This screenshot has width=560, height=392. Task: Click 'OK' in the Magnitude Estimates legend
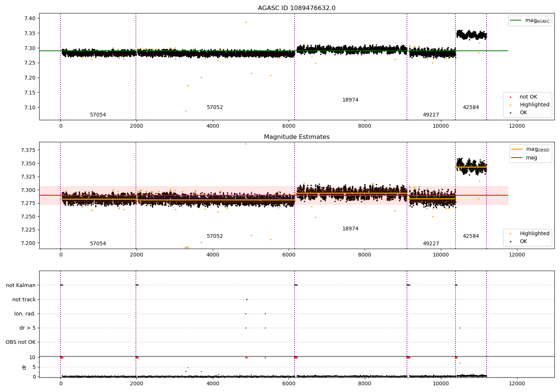pyautogui.click(x=519, y=241)
